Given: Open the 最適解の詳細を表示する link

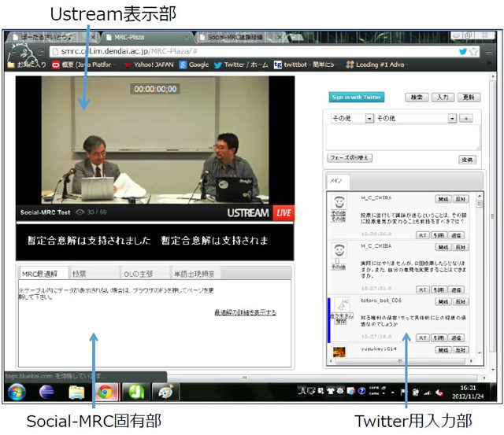Looking at the screenshot, I should point(245,312).
